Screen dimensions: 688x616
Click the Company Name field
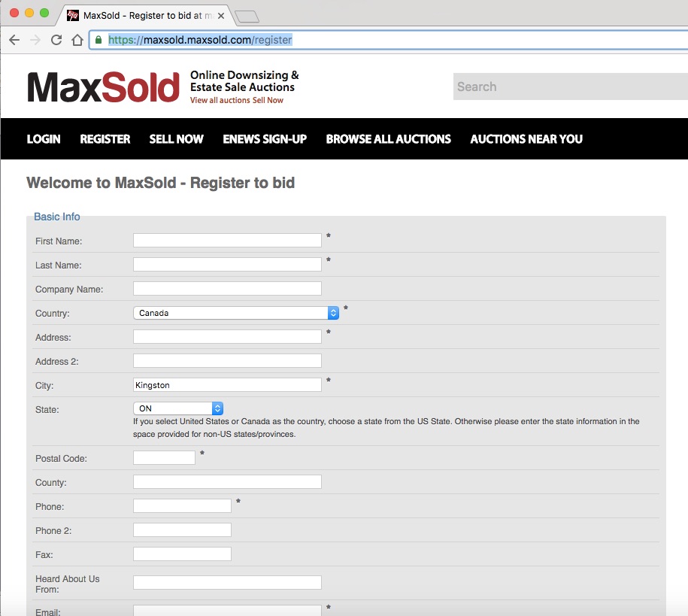(227, 289)
